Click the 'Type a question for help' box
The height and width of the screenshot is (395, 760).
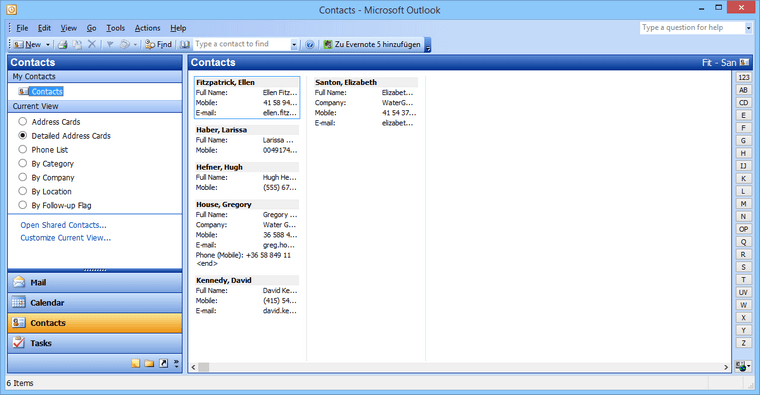[692, 28]
